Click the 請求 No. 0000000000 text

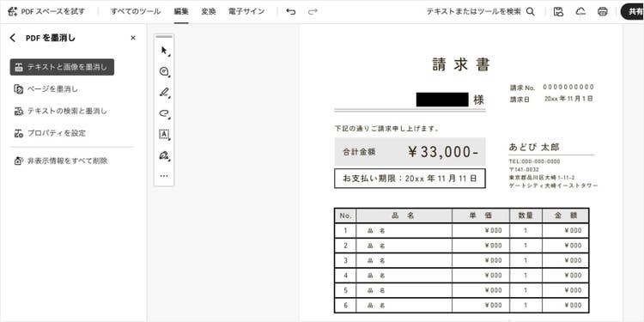coord(552,88)
